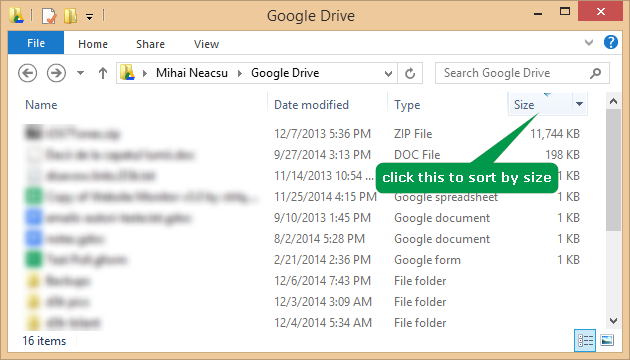The width and height of the screenshot is (630, 360).
Task: Select the ZIP File type cell
Action: (x=413, y=134)
